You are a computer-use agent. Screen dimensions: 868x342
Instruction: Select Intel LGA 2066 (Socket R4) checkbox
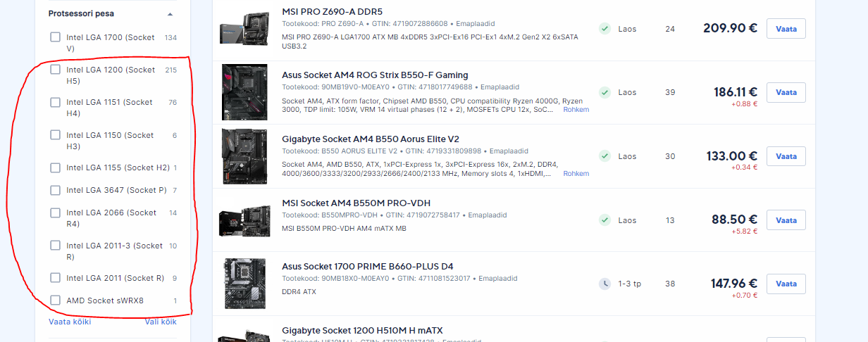click(x=55, y=213)
